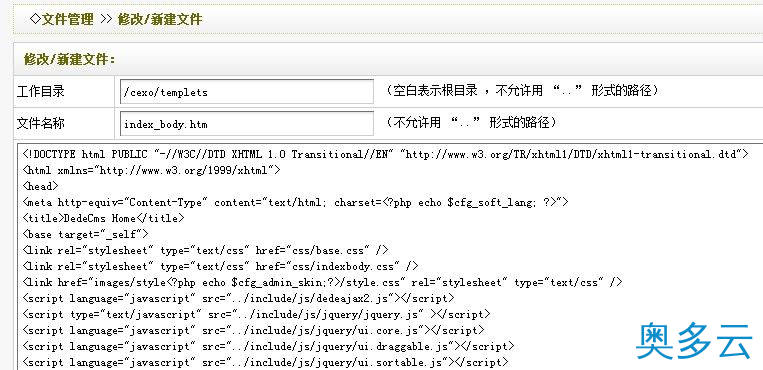The image size is (763, 370).
Task: Click the 工作目录 label
Action: click(x=41, y=91)
